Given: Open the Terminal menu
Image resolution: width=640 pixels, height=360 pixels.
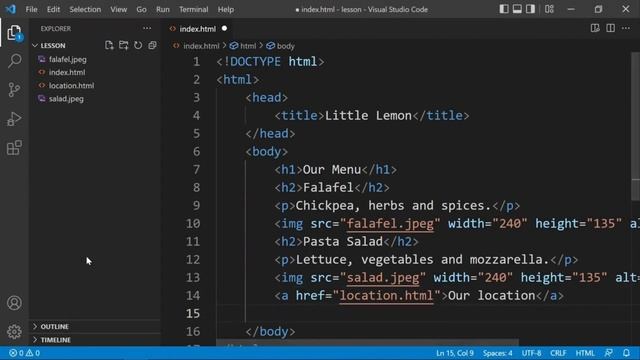Looking at the screenshot, I should pyautogui.click(x=193, y=9).
